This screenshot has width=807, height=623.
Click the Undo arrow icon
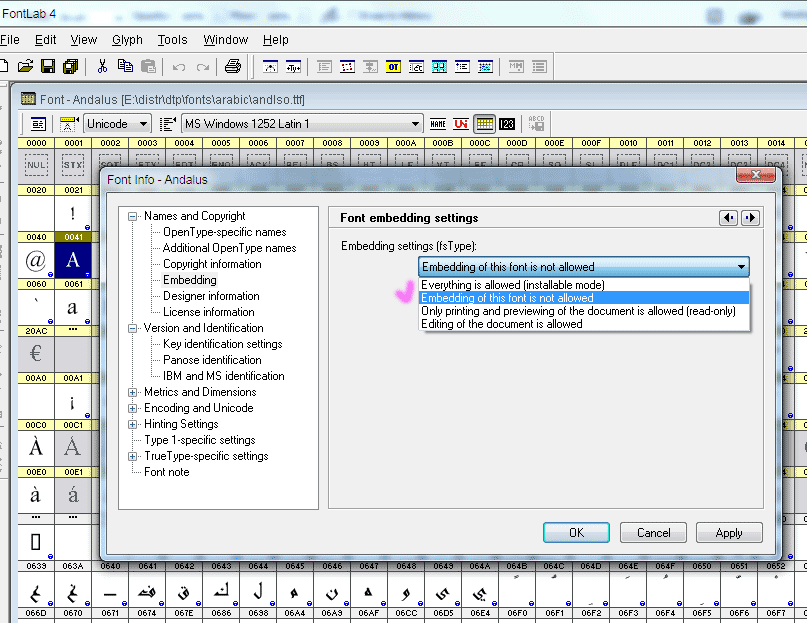tap(179, 67)
